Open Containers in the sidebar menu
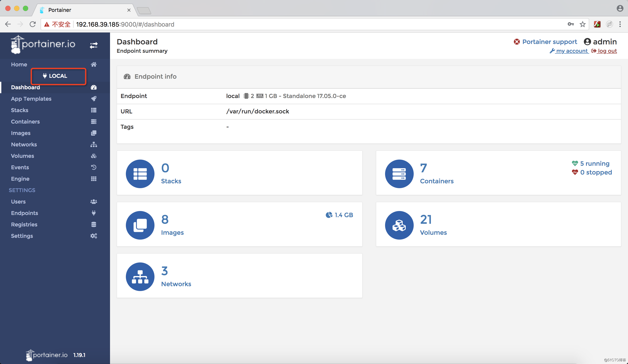The height and width of the screenshot is (364, 628). click(x=26, y=122)
